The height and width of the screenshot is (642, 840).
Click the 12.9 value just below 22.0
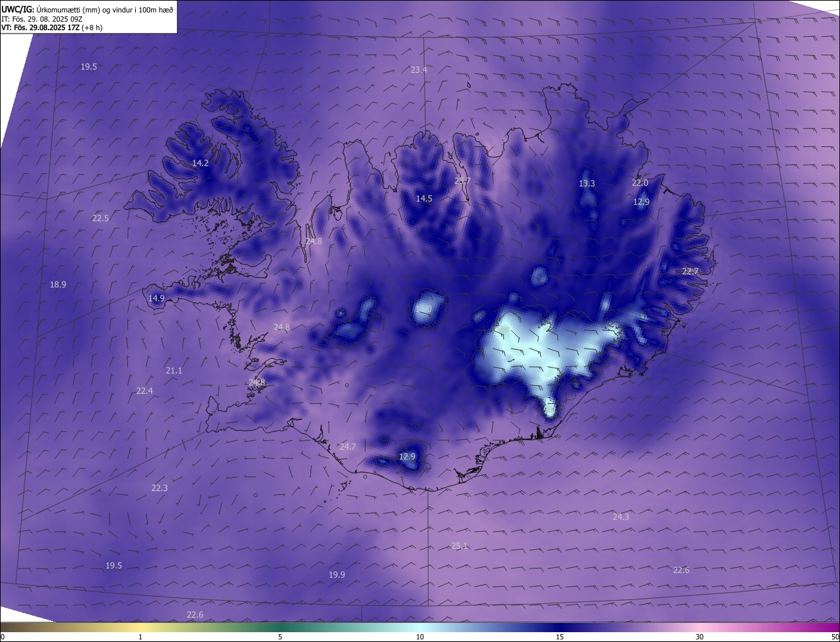(641, 202)
